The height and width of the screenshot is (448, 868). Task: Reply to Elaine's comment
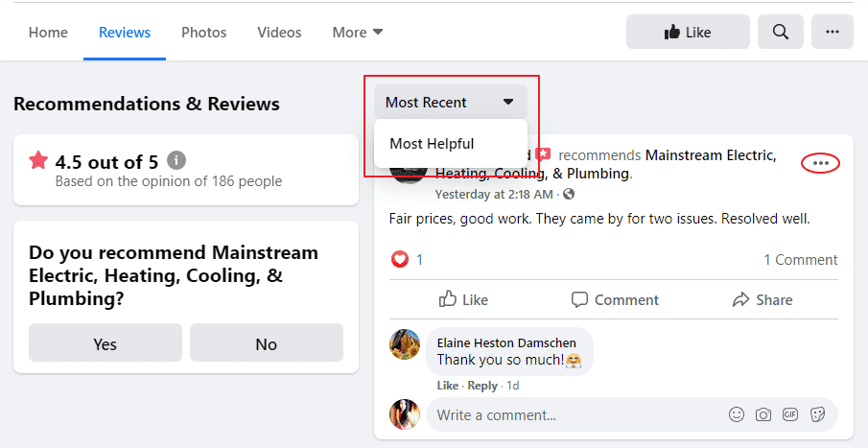[482, 386]
